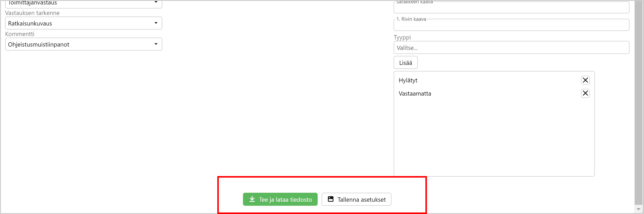Image resolution: width=644 pixels, height=214 pixels.
Task: Click the Tallenna asetukset button label
Action: click(361, 200)
